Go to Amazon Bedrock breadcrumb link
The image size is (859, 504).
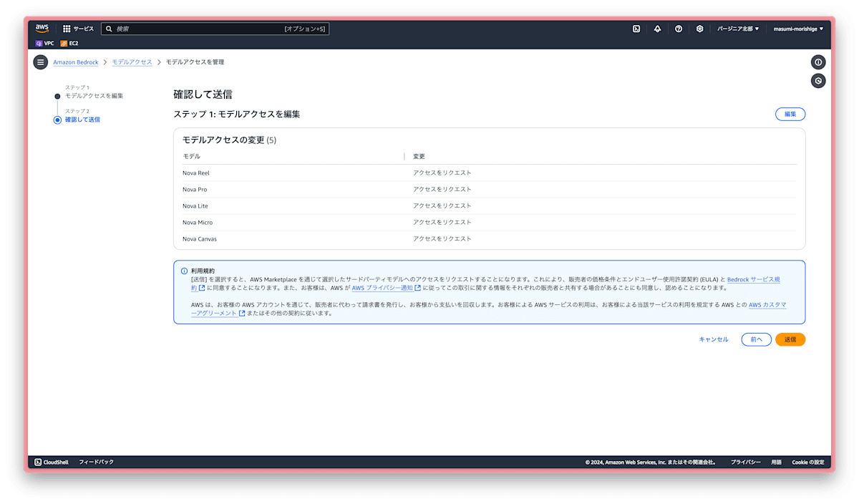tap(76, 62)
